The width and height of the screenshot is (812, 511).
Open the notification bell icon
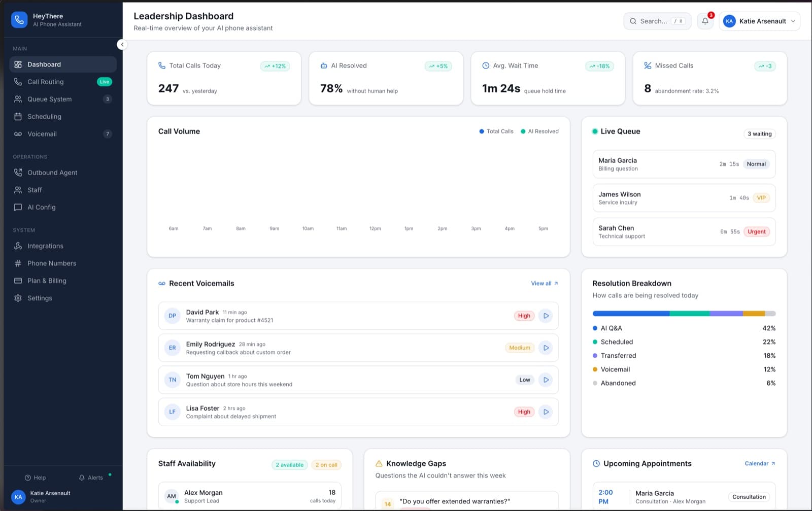[705, 21]
